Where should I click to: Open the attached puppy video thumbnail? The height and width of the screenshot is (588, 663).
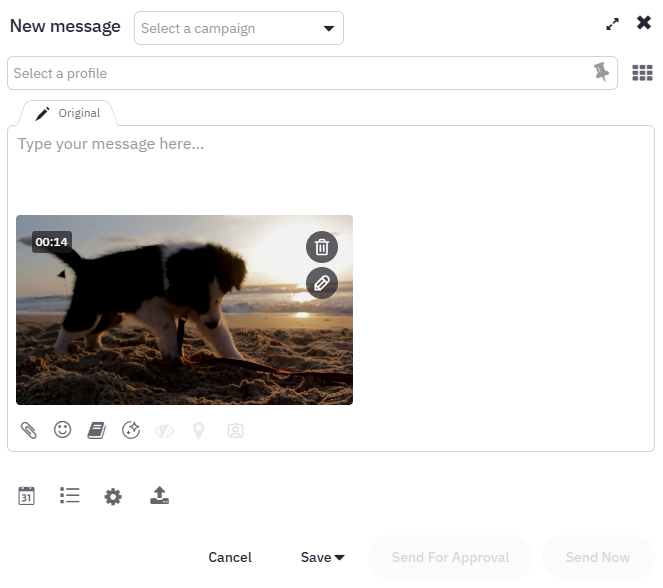[x=184, y=310]
